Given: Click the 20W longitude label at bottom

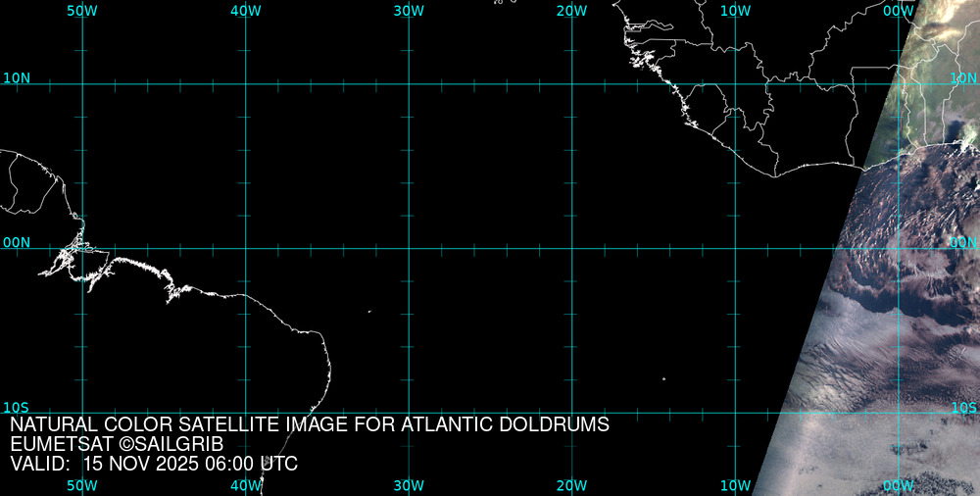Looking at the screenshot, I should click(x=571, y=485).
